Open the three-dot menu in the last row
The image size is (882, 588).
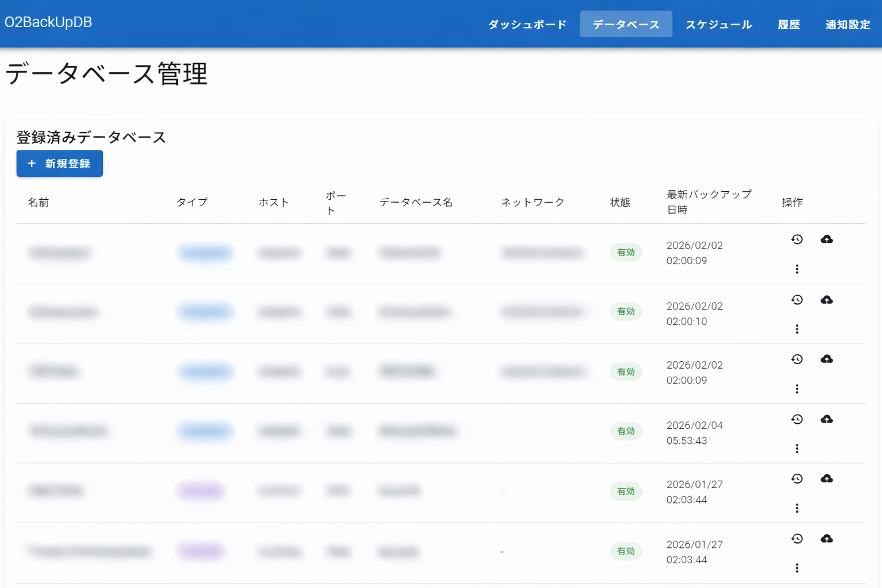(x=797, y=568)
